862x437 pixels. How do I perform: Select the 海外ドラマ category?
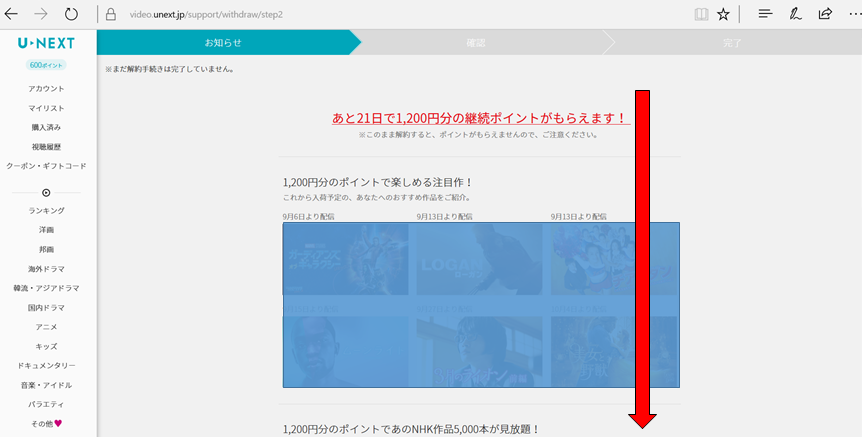(46, 269)
